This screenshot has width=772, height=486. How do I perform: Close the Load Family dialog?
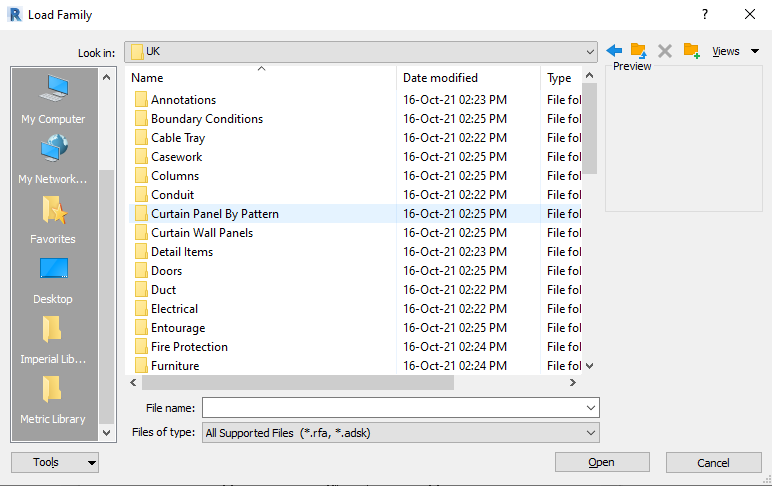point(749,14)
